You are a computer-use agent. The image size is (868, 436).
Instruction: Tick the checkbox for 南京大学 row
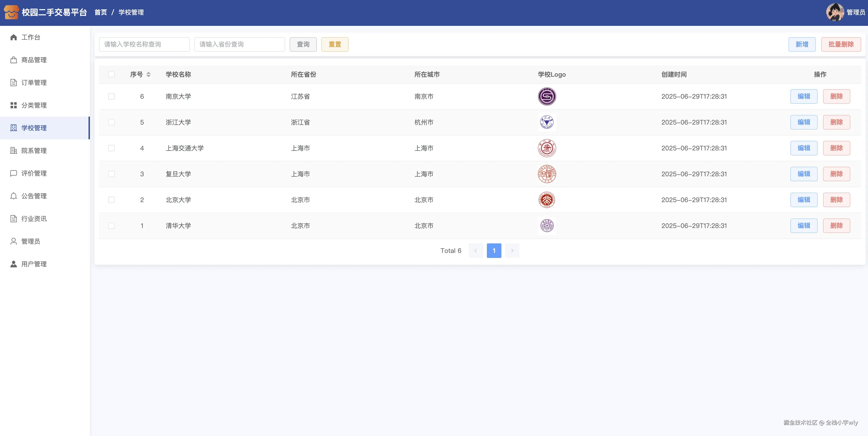pos(111,97)
